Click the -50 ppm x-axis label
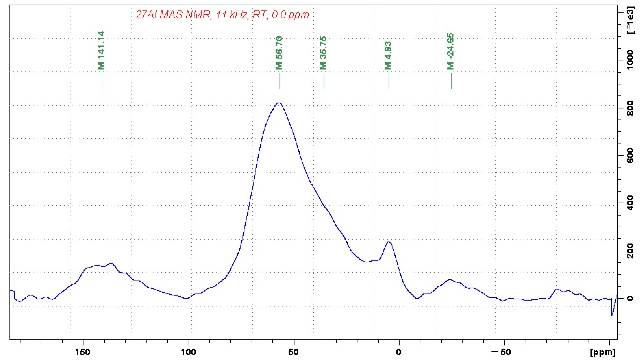Viewport: 642px width, 364px height. point(501,352)
